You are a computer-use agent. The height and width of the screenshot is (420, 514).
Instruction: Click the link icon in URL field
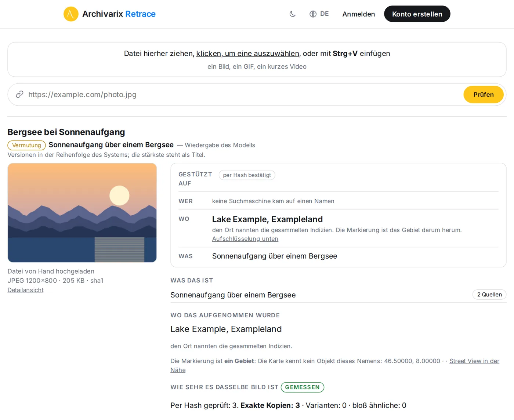click(x=19, y=95)
